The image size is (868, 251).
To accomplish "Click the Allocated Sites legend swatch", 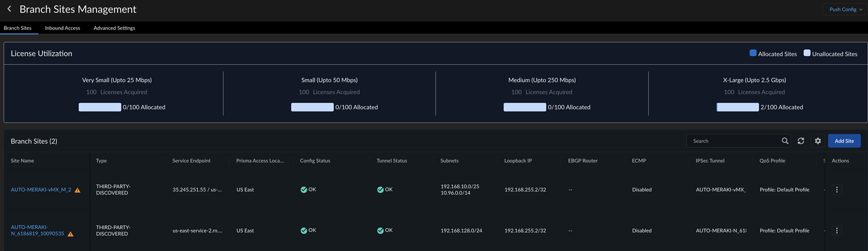I will [x=753, y=53].
